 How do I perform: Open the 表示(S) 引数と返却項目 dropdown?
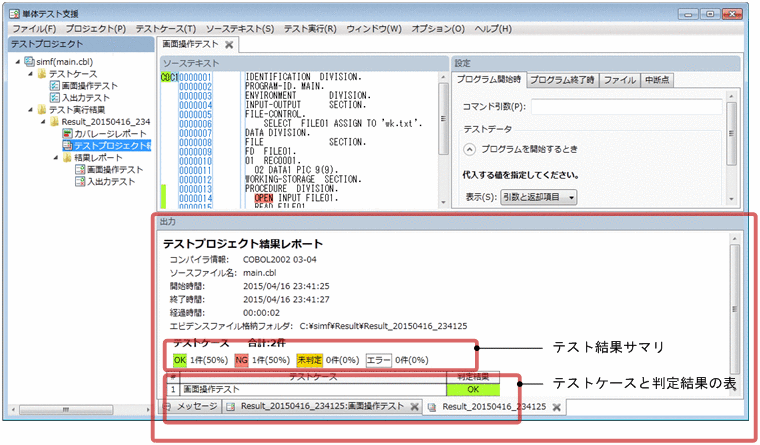click(538, 197)
